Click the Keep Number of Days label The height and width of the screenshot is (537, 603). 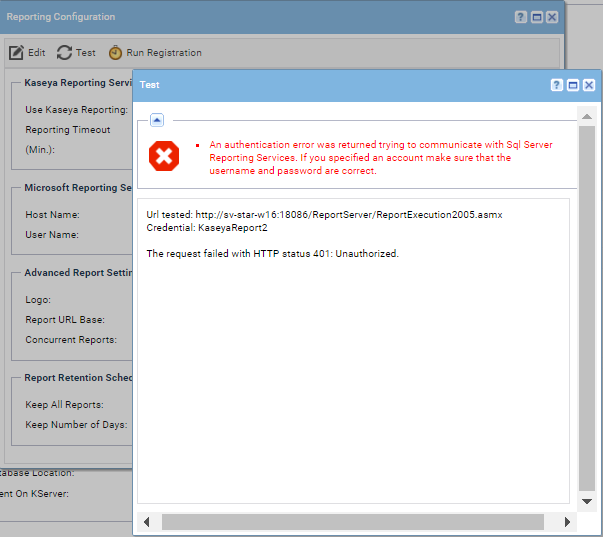(76, 425)
